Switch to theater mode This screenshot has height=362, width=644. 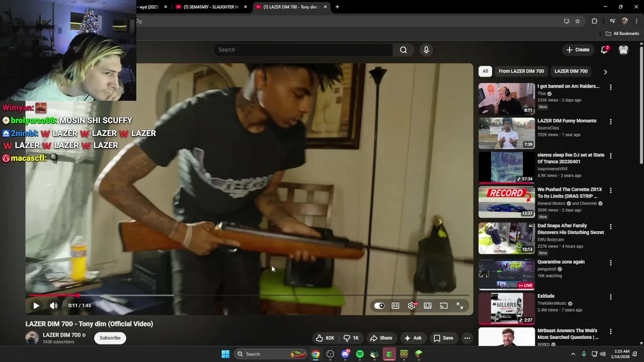tap(428, 306)
